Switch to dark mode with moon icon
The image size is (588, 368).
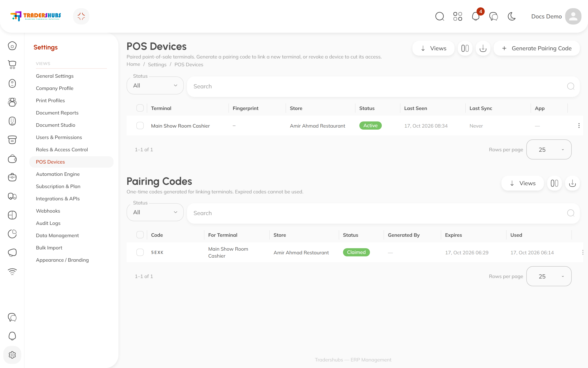tap(512, 16)
